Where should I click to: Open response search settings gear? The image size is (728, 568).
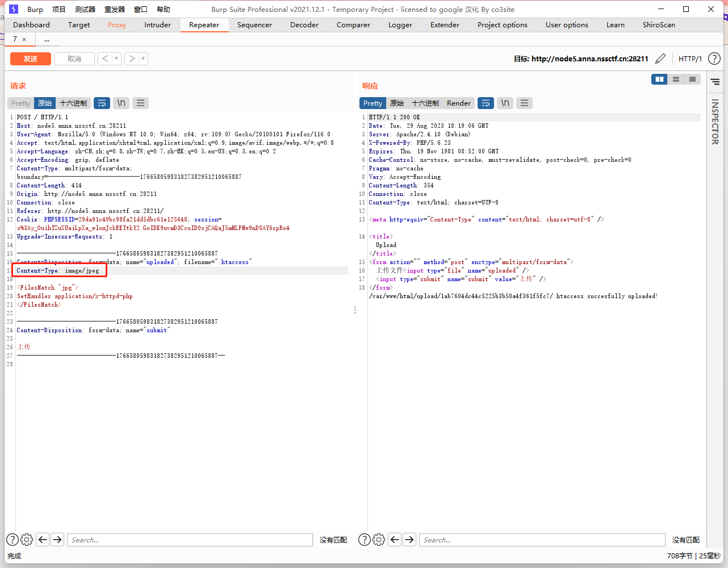pos(379,540)
